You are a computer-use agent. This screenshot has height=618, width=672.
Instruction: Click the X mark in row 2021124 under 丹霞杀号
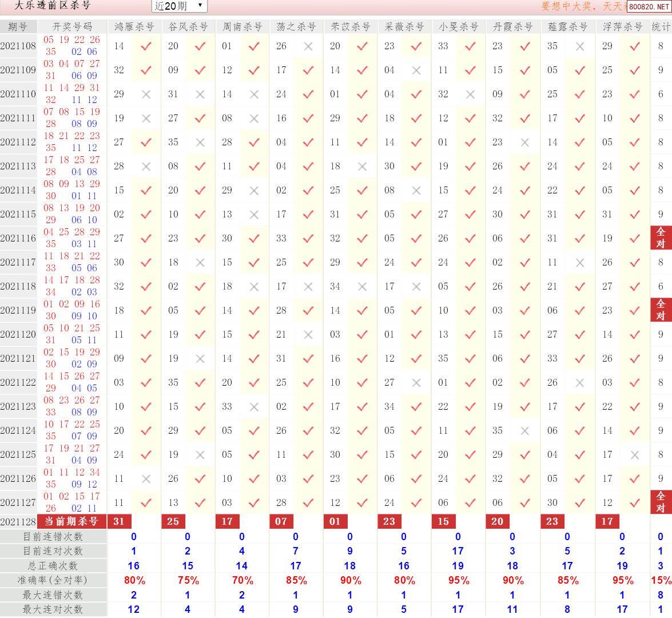tap(525, 430)
